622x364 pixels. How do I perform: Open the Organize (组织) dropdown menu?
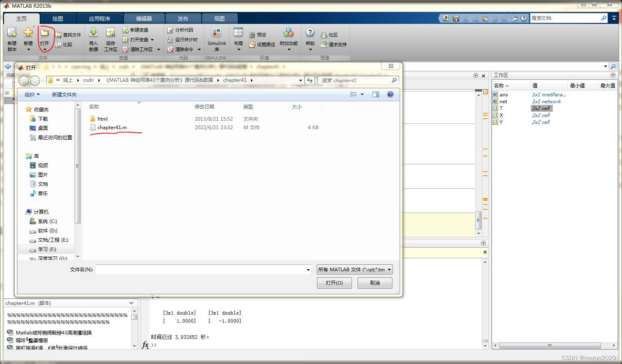[x=32, y=94]
